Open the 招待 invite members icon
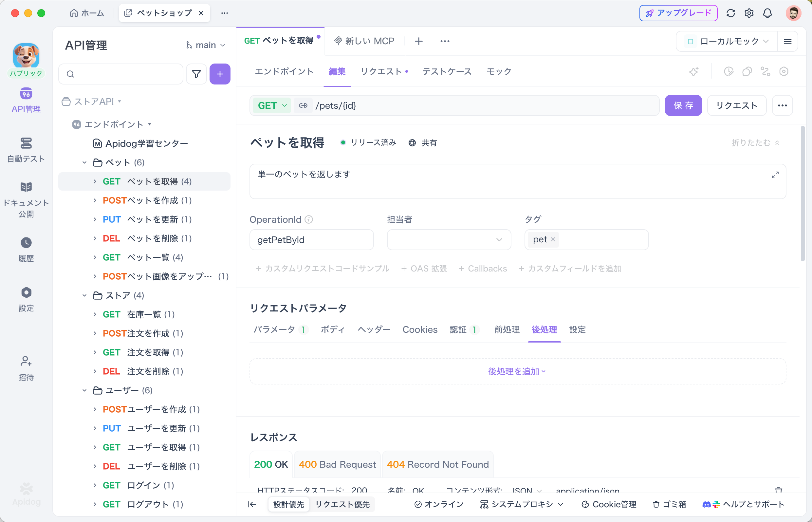812x522 pixels. pyautogui.click(x=26, y=368)
